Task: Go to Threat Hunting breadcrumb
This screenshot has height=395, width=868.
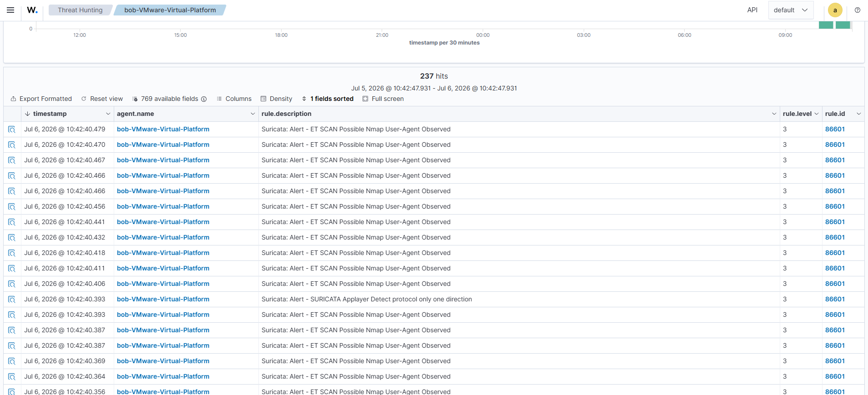Action: tap(80, 10)
